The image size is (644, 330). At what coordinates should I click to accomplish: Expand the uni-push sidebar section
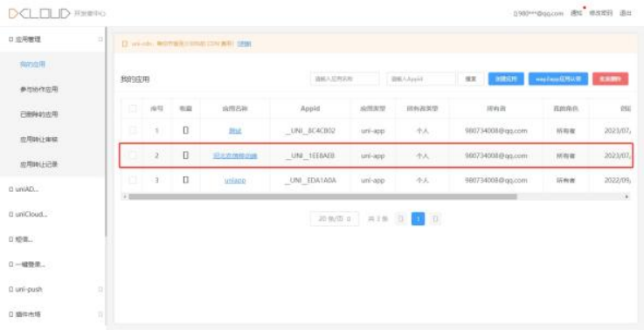coord(100,289)
